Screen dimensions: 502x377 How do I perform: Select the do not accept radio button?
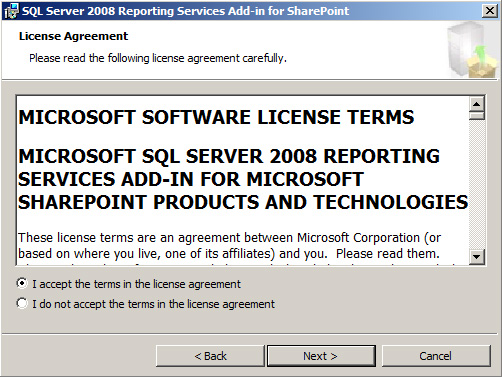pyautogui.click(x=22, y=303)
